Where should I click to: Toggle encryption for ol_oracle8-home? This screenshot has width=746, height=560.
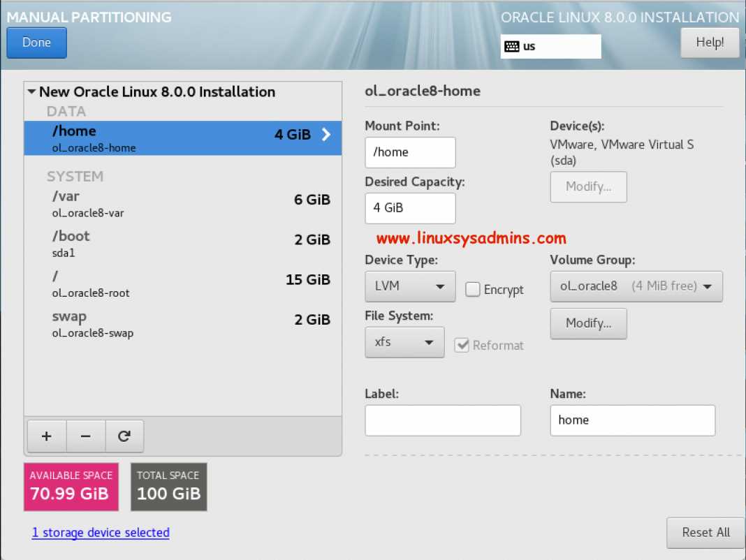(x=471, y=289)
